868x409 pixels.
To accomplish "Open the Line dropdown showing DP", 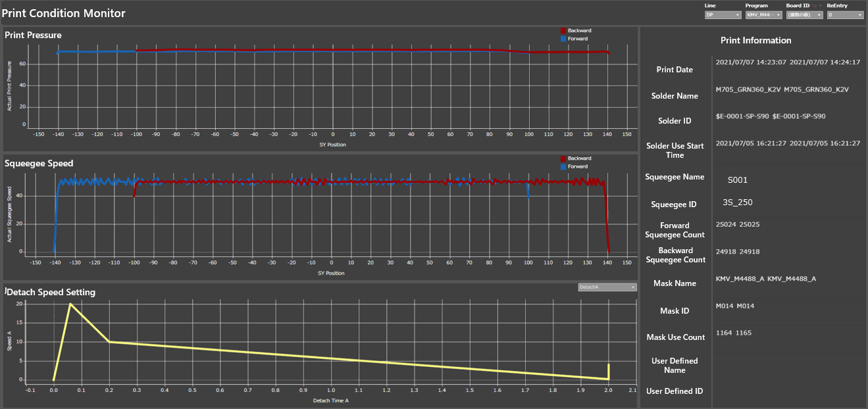I will [723, 14].
